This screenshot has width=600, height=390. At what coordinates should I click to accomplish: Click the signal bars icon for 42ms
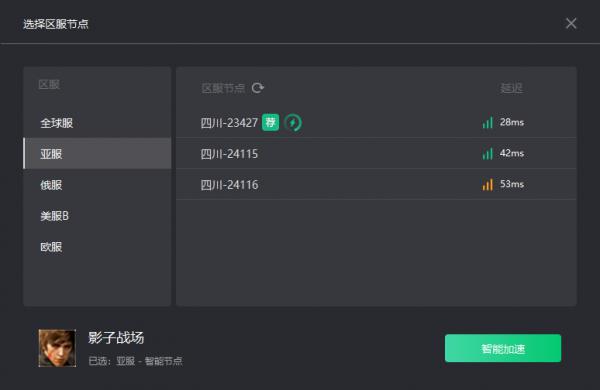488,153
